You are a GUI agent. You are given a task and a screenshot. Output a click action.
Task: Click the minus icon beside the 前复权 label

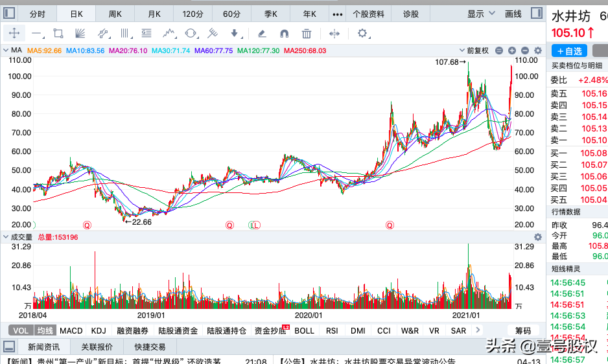(499, 51)
